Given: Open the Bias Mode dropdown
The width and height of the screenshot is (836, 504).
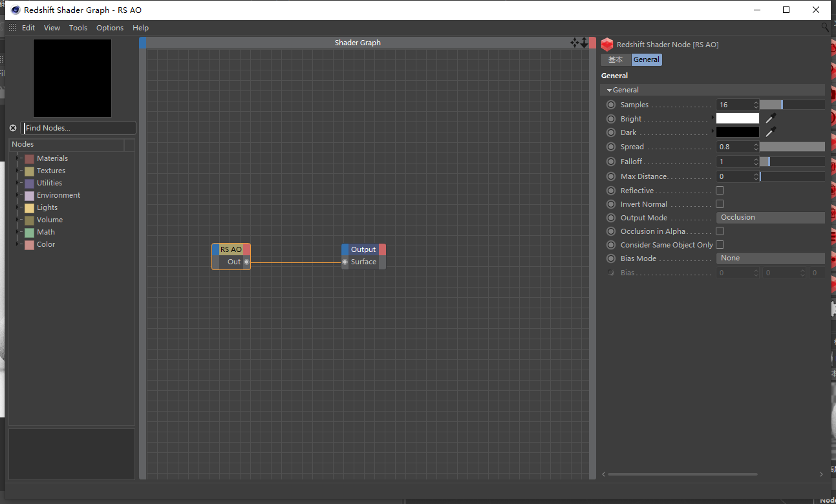Looking at the screenshot, I should click(x=771, y=258).
